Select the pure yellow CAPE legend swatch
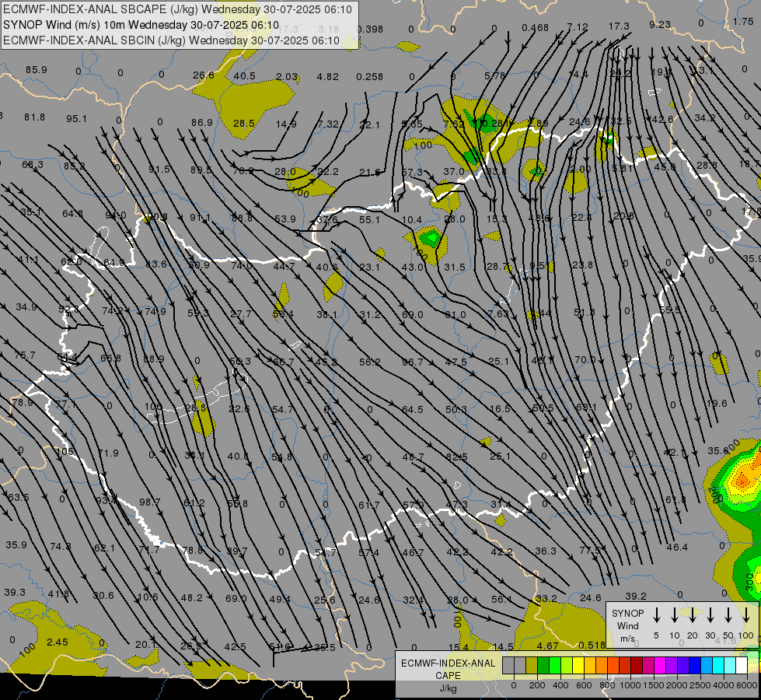The image size is (761, 700). click(578, 665)
